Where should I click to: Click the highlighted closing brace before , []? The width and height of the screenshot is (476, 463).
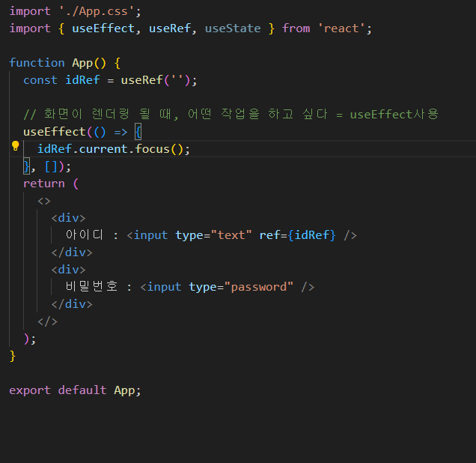pyautogui.click(x=27, y=166)
